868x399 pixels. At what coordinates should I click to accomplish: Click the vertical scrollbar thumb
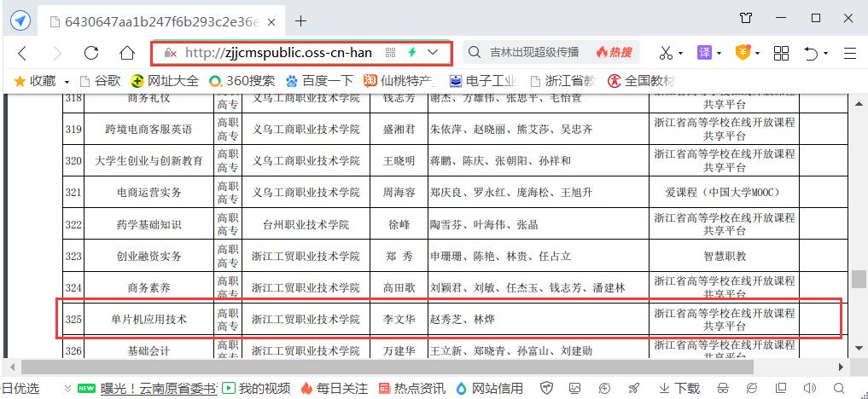coord(859,279)
